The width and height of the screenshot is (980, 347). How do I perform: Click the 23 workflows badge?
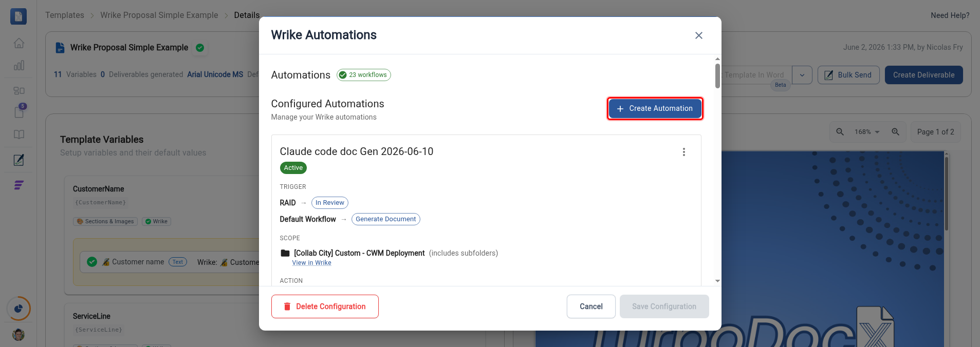coord(364,75)
